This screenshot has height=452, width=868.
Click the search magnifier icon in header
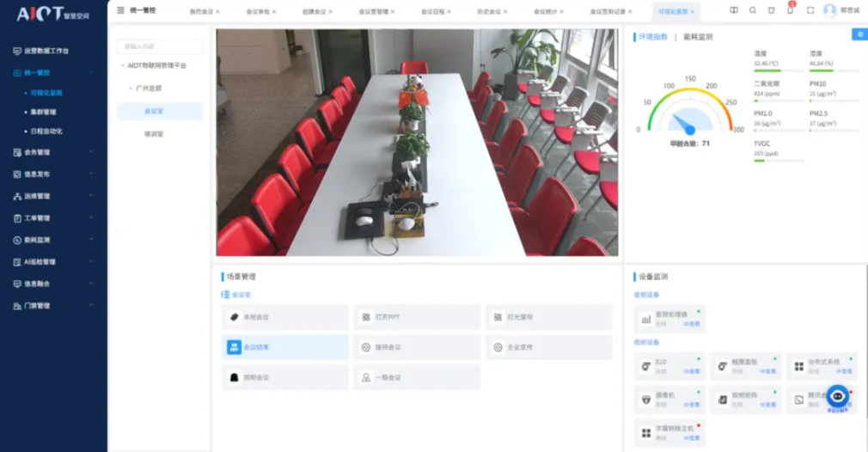coord(752,10)
